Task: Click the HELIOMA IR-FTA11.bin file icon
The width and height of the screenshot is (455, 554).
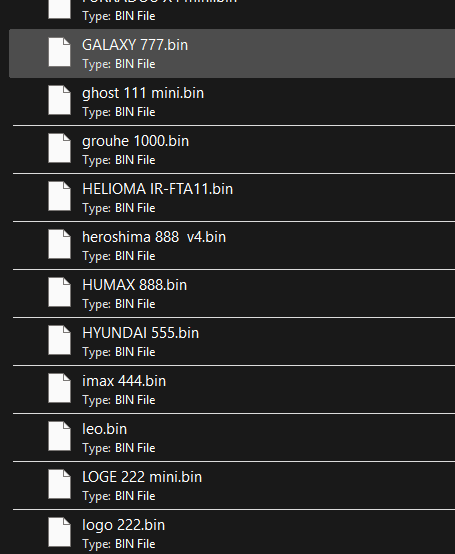Action: click(59, 196)
